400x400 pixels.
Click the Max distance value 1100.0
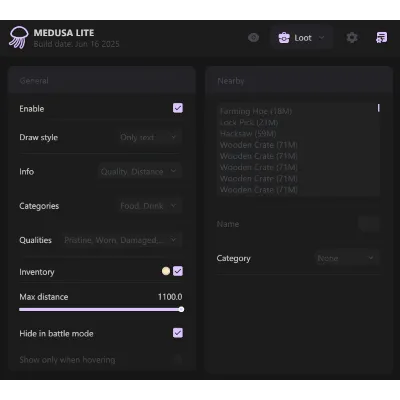(x=170, y=297)
